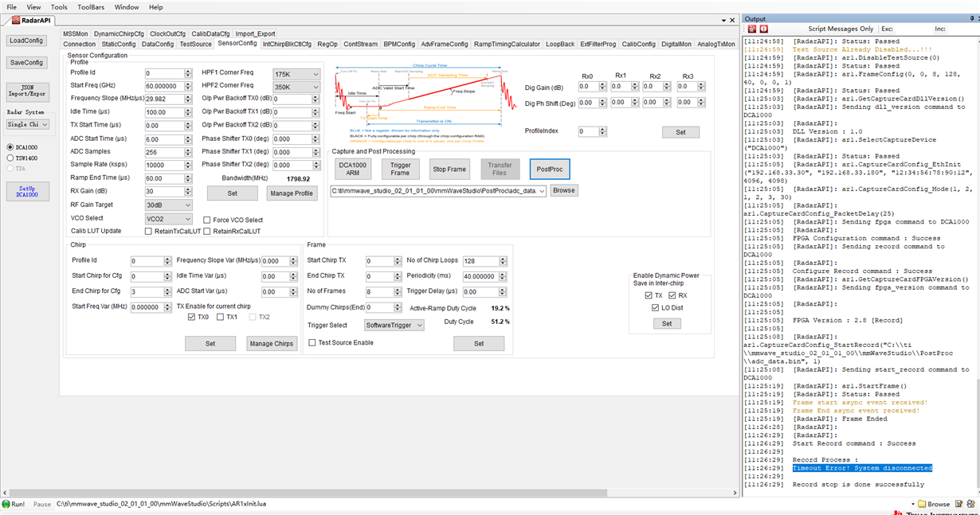Check RetainTxCalLUT option
Viewport: 980px width, 515px height.
pos(148,231)
